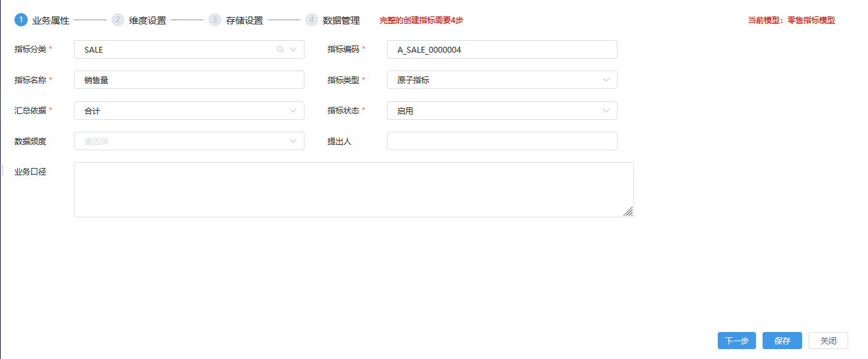Viewport: 868px width, 359px height.
Task: Click the step 2 circle icon
Action: click(x=117, y=20)
